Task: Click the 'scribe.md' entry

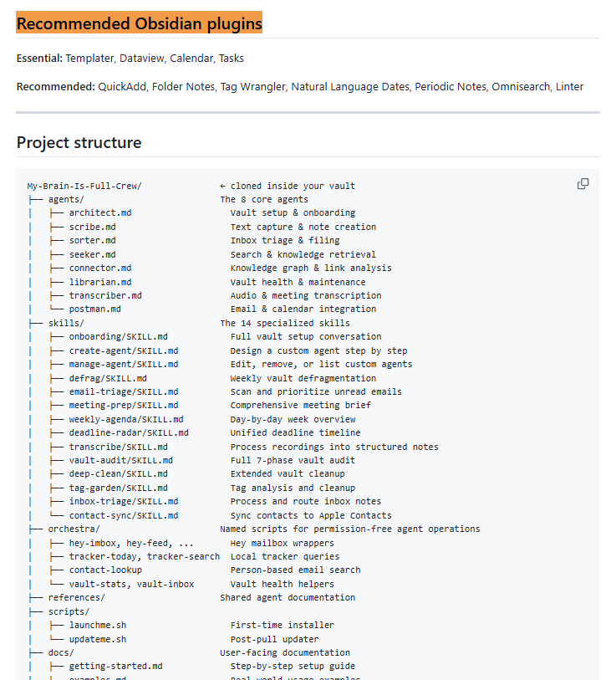Action: click(92, 227)
